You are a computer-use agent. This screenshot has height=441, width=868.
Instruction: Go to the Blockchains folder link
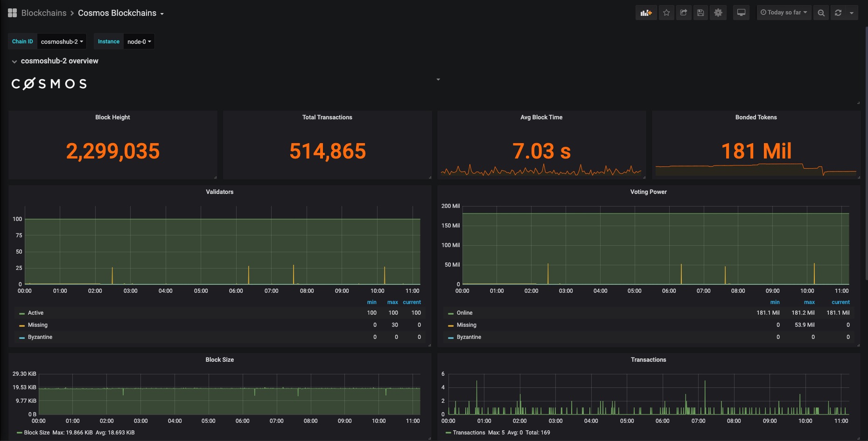coord(44,13)
